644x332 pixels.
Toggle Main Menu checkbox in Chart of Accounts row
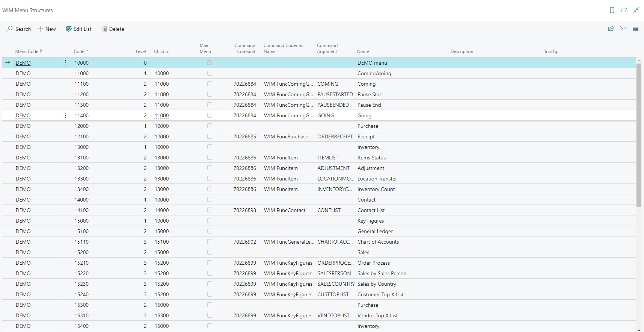[x=210, y=242]
